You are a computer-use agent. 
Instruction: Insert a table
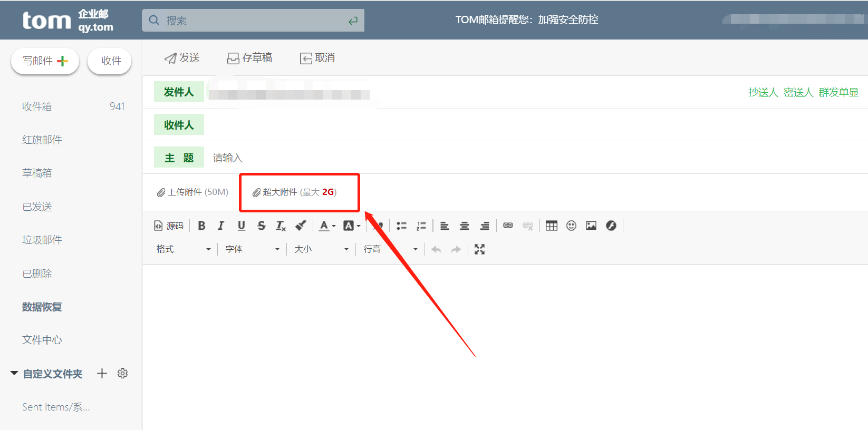552,226
